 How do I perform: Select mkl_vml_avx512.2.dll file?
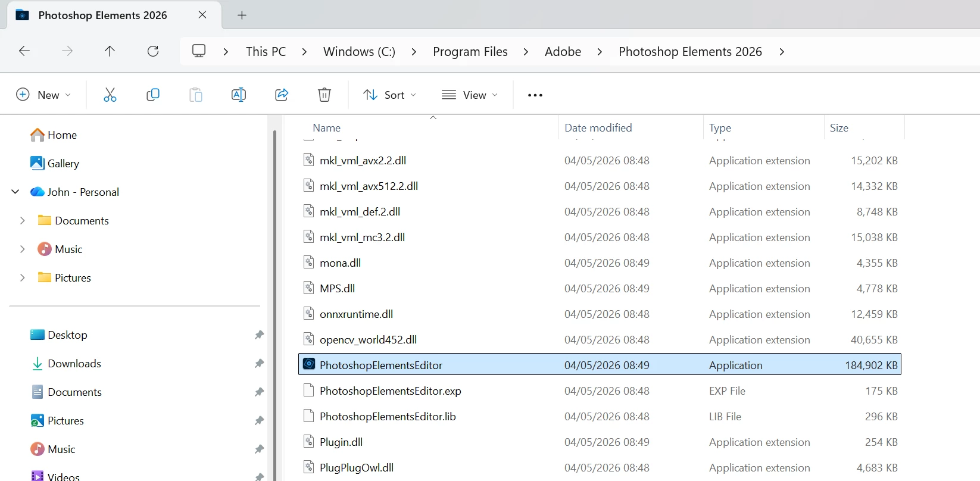pyautogui.click(x=600, y=186)
